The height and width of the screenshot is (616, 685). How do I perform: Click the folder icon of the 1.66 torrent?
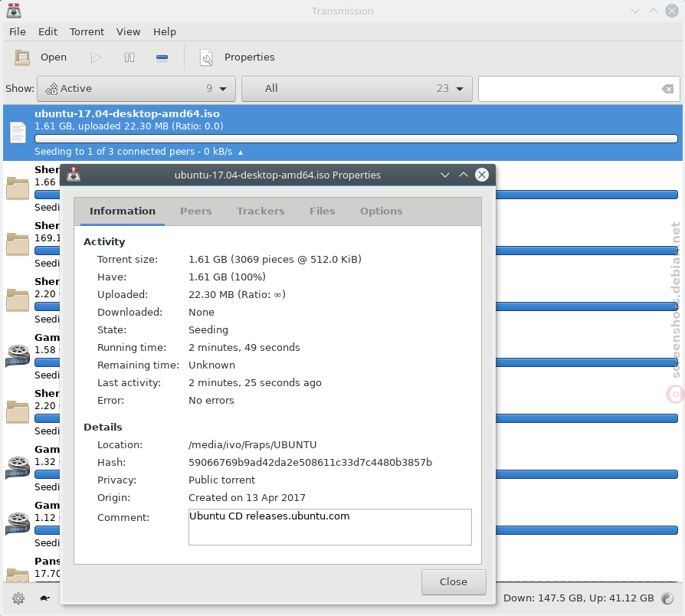coord(18,188)
